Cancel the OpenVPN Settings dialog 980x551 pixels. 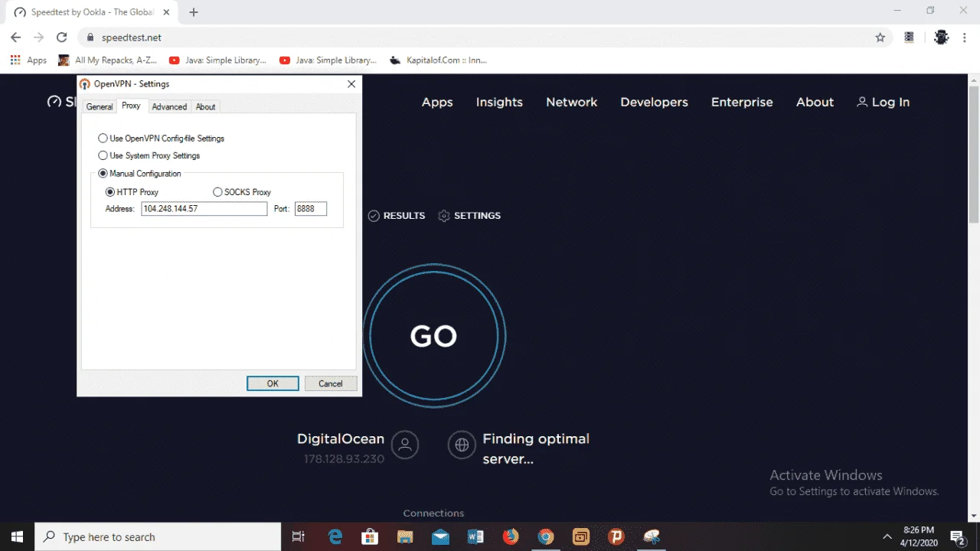coord(331,383)
